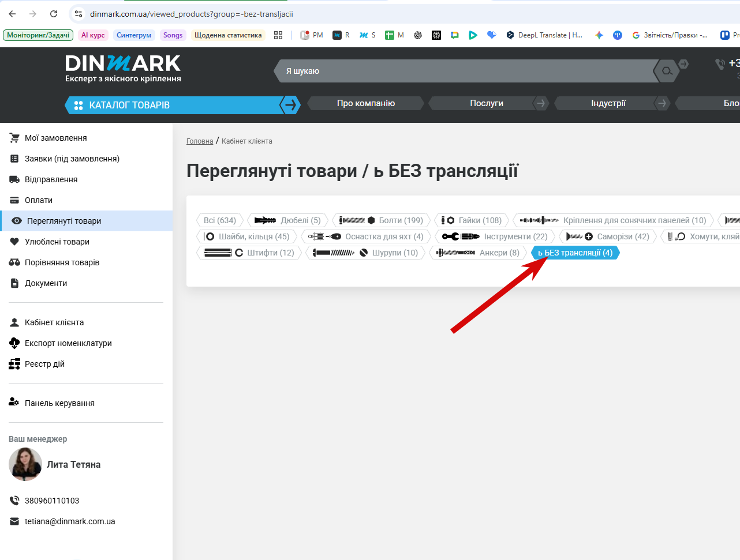The image size is (740, 560).
Task: Filter by Інструменти (22)
Action: coord(495,236)
